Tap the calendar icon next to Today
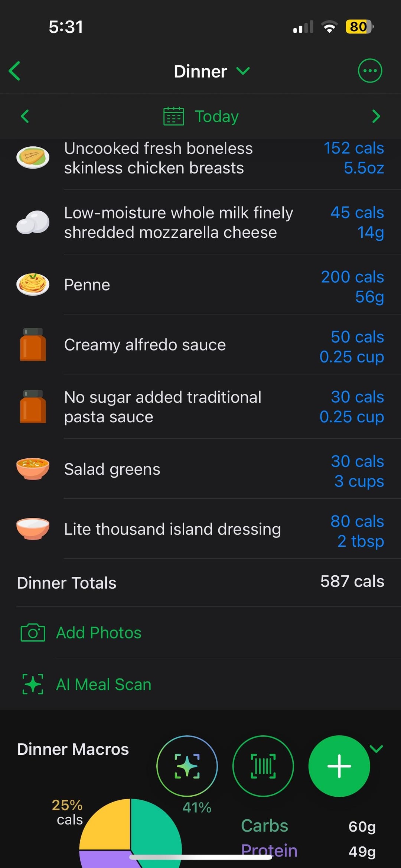Viewport: 401px width, 868px height. 174,116
